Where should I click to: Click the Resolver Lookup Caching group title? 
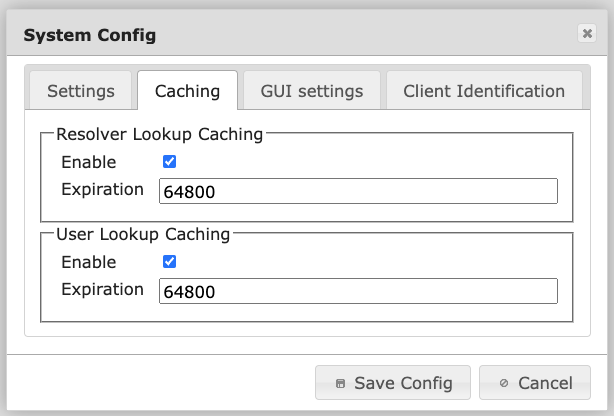point(159,133)
